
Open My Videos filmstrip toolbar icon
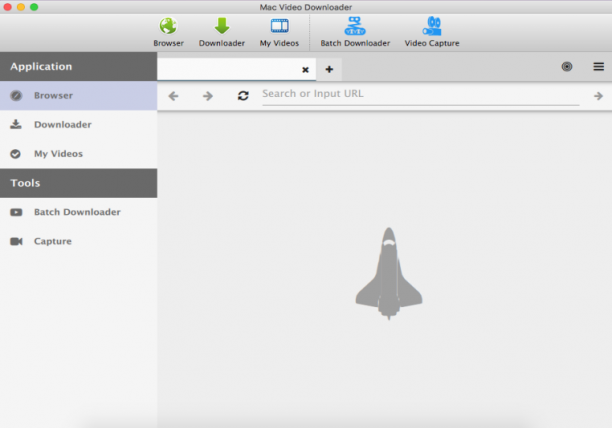[279, 26]
